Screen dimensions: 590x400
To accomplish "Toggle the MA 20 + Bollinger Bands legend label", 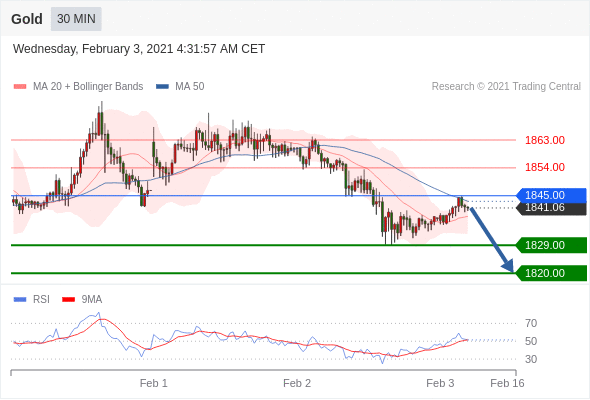I will click(x=88, y=87).
